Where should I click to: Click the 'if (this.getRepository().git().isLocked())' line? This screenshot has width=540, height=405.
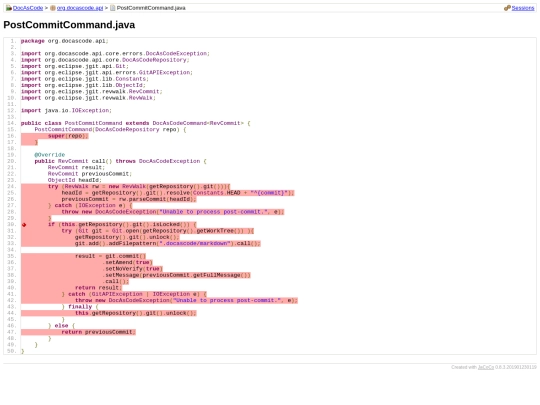(122, 225)
